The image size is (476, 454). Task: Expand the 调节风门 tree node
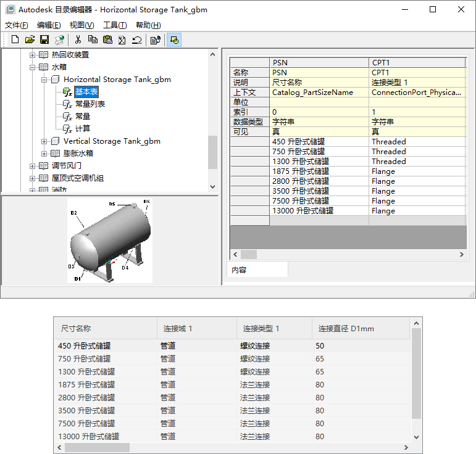32,166
